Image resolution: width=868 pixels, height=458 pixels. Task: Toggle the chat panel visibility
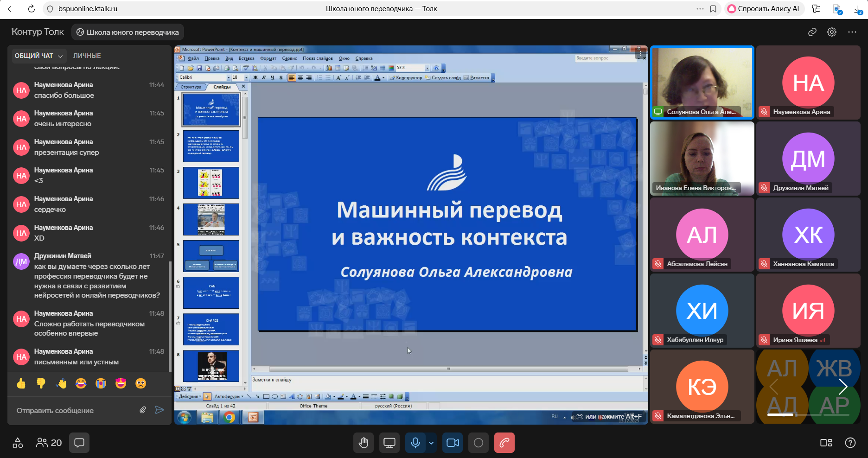tap(79, 443)
